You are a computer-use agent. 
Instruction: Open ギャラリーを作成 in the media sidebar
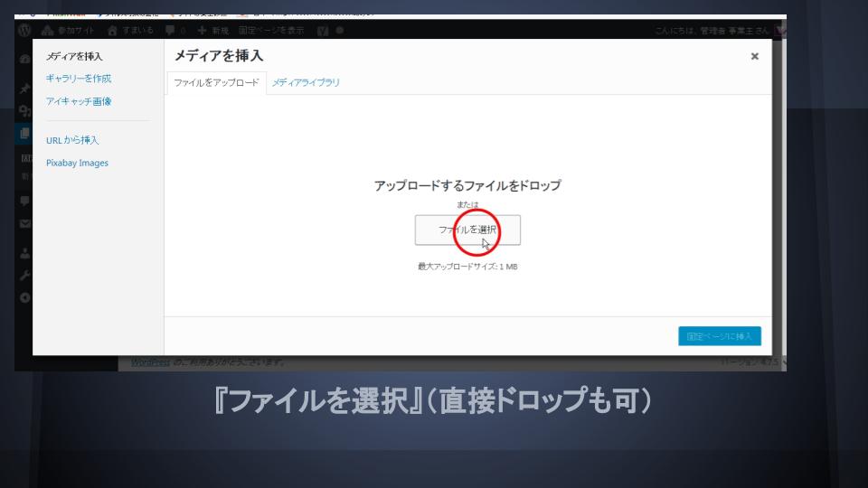(x=79, y=79)
